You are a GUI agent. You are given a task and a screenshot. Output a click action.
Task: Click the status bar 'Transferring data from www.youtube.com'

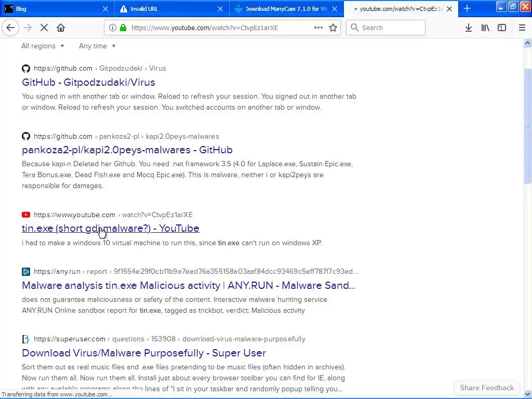click(x=57, y=394)
